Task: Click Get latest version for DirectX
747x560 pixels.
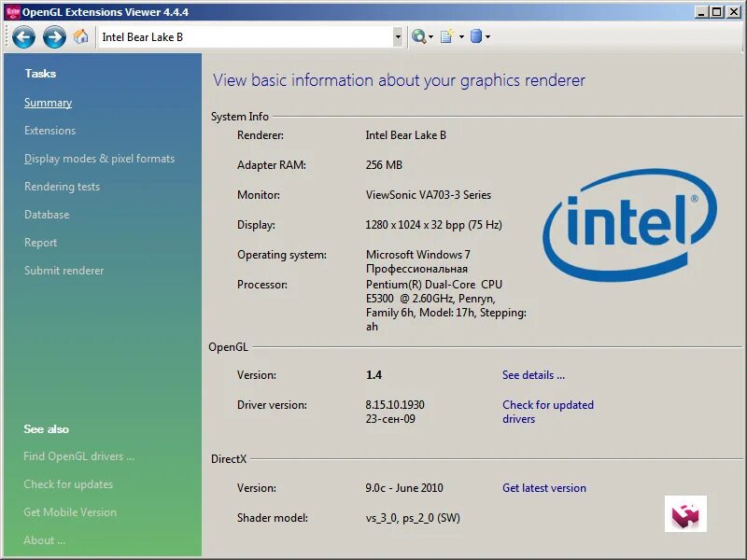Action: click(544, 488)
